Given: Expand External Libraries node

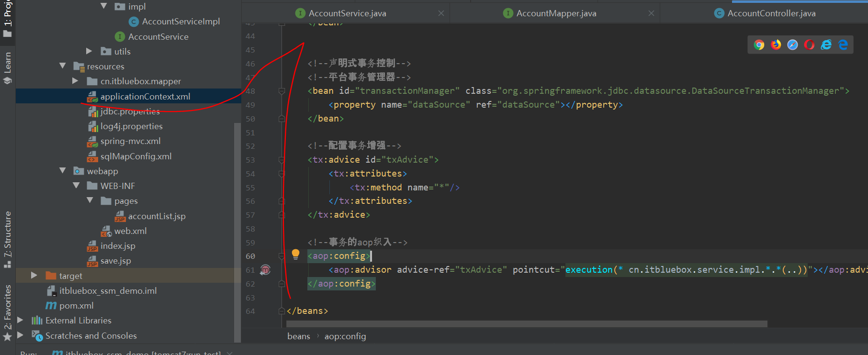Looking at the screenshot, I should [20, 320].
